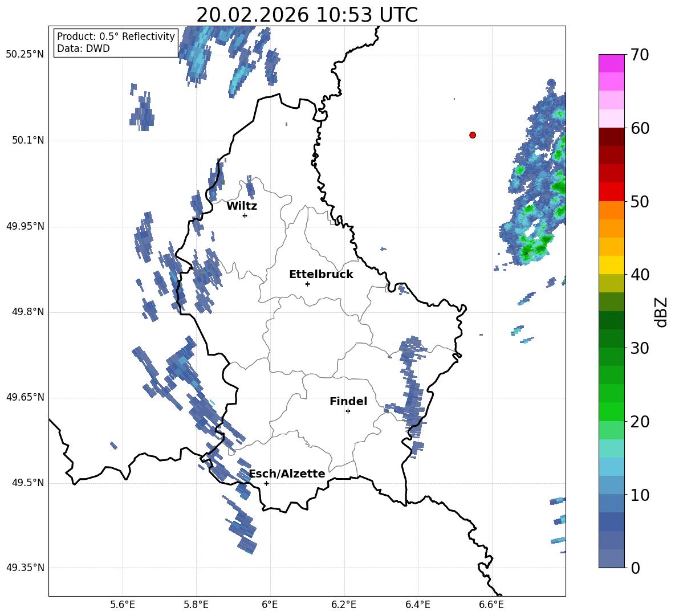Click the 6.6°E longitude label

[x=491, y=605]
